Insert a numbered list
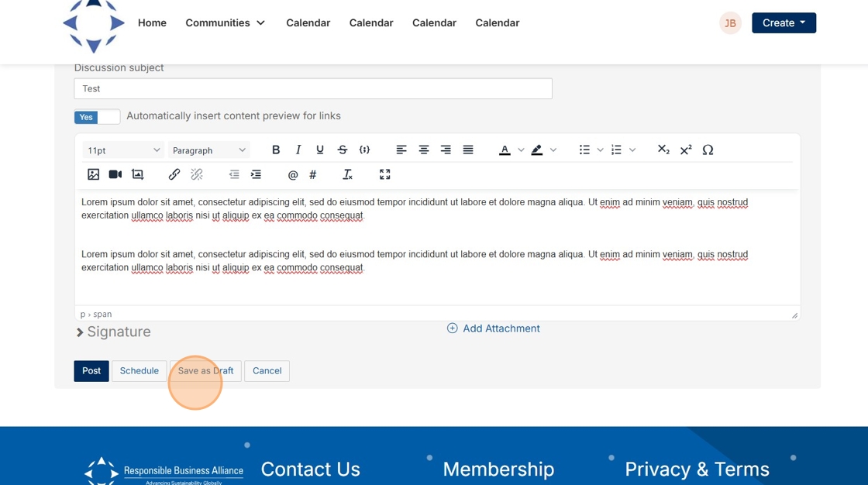This screenshot has width=868, height=485. tap(616, 150)
